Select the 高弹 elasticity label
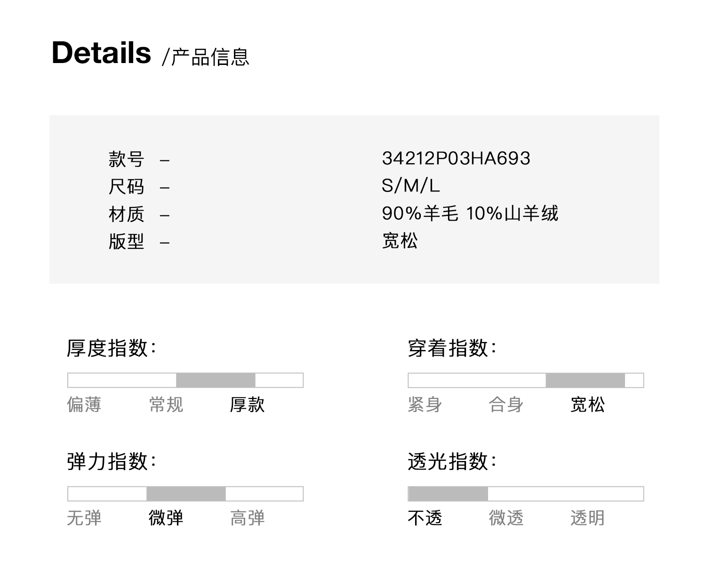This screenshot has height=588, width=706. [247, 518]
